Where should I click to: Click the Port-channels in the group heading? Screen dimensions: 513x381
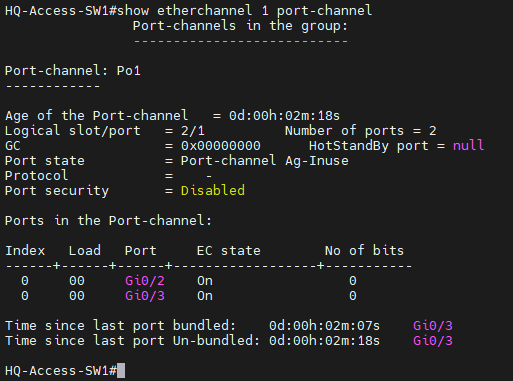pos(240,26)
